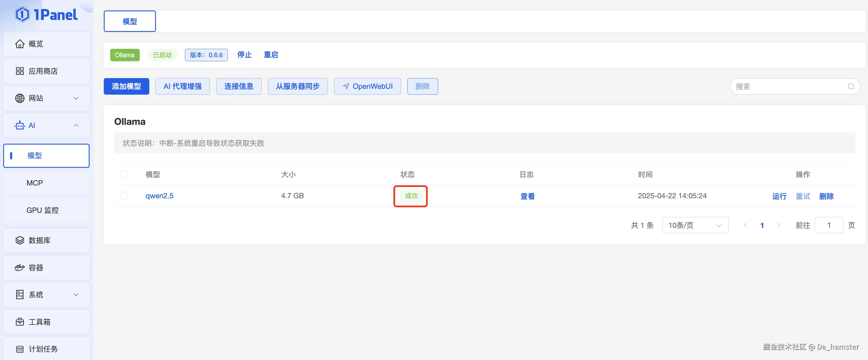Image resolution: width=868 pixels, height=360 pixels.
Task: Check the select-all header checkbox
Action: (124, 174)
